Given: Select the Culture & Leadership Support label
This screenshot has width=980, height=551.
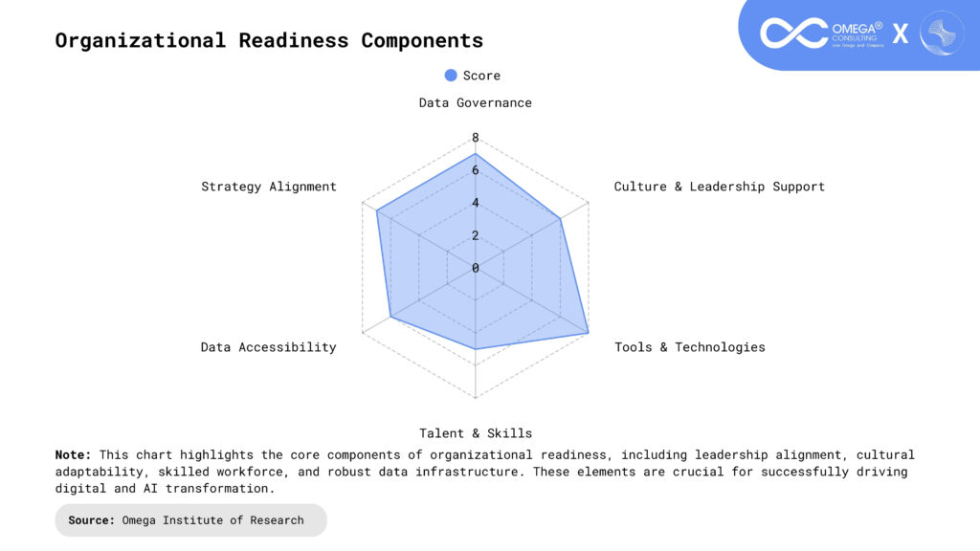Looking at the screenshot, I should point(719,187).
